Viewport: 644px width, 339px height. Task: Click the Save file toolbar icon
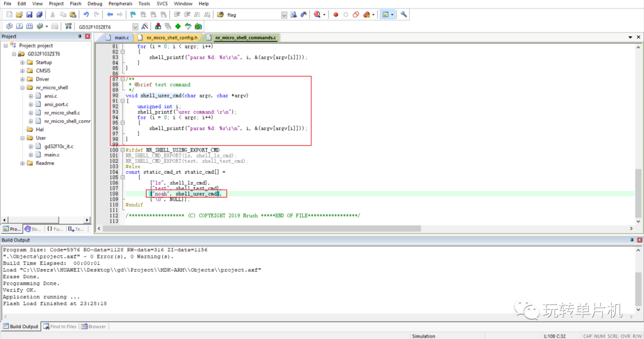tap(30, 14)
